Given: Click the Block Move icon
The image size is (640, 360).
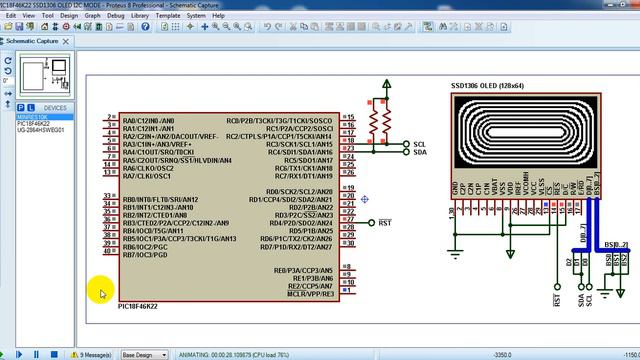Looking at the screenshot, I should 340,27.
